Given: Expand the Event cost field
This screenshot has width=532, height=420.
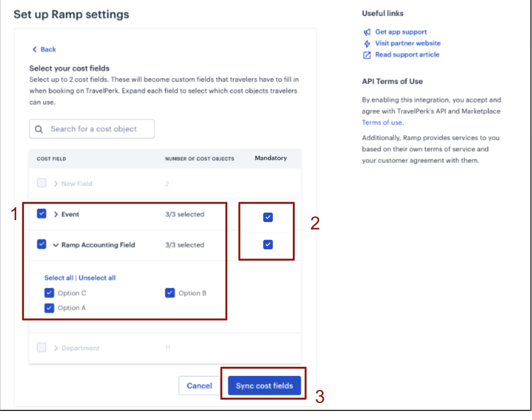Looking at the screenshot, I should 56,215.
